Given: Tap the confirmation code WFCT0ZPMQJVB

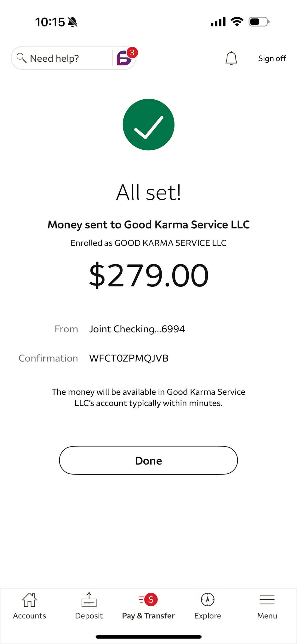Looking at the screenshot, I should [129, 358].
